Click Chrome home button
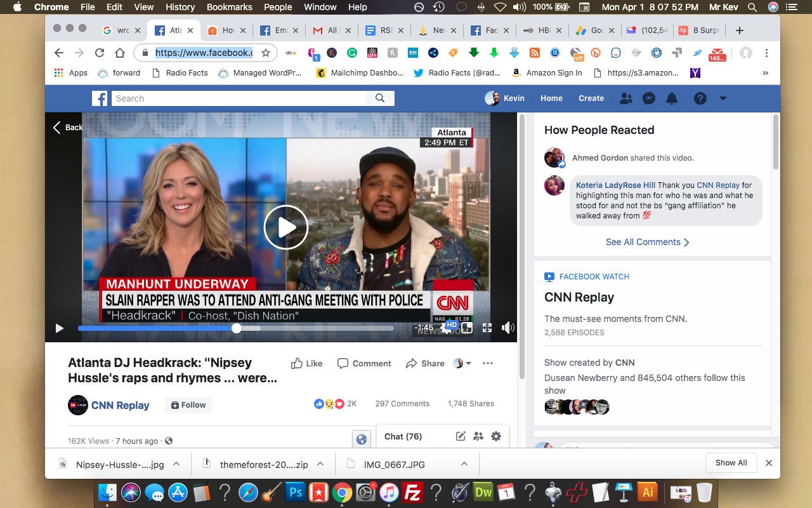 tap(120, 53)
